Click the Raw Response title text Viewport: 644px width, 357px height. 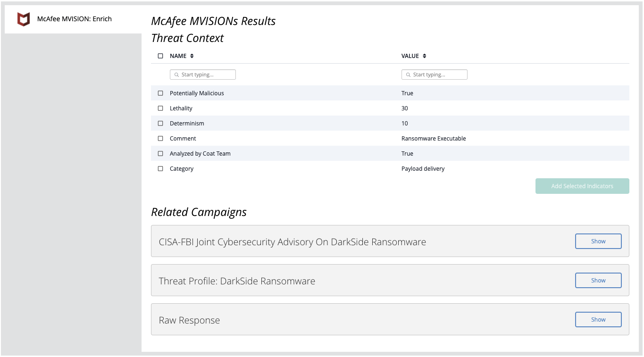[x=189, y=320]
